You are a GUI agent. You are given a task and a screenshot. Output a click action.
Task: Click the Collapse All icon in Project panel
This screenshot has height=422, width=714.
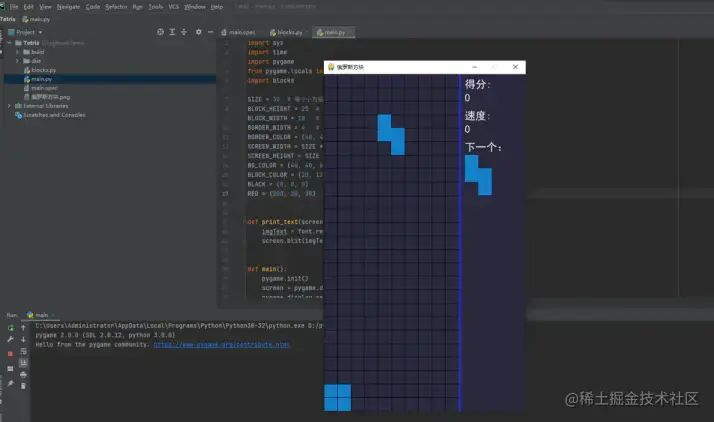click(x=184, y=32)
